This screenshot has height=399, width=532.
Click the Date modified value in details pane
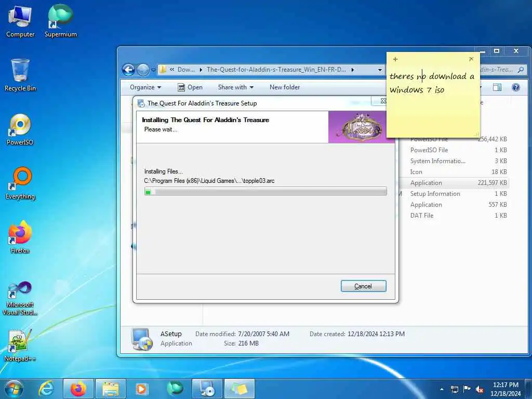click(x=263, y=334)
